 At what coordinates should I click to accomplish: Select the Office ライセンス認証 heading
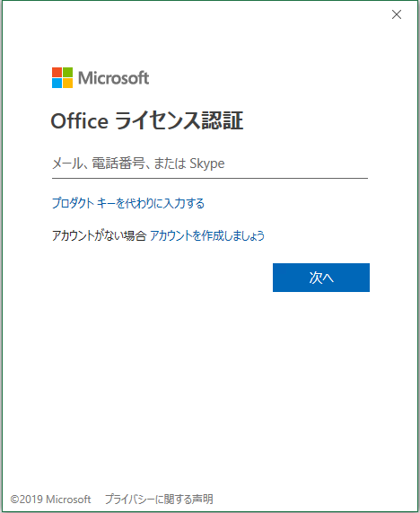[x=147, y=120]
